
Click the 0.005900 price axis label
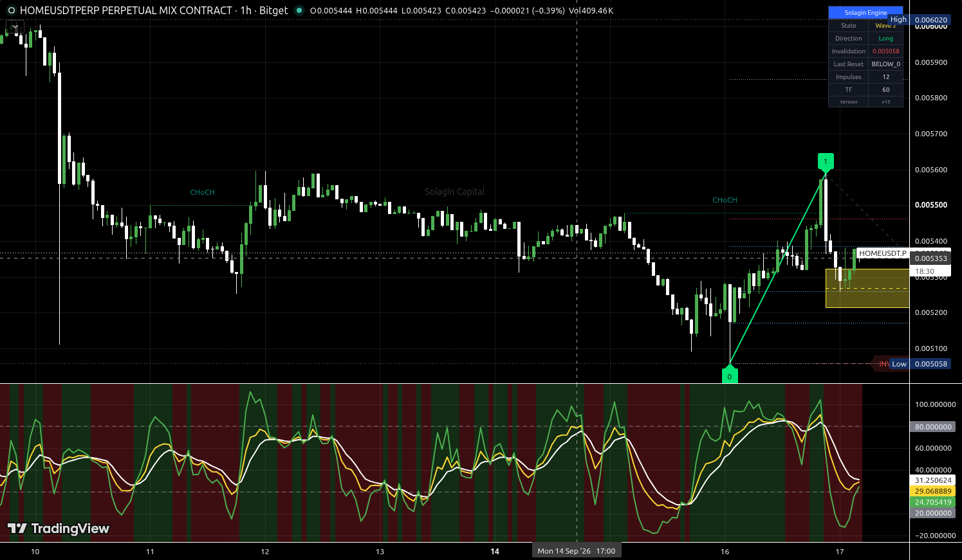tap(931, 62)
